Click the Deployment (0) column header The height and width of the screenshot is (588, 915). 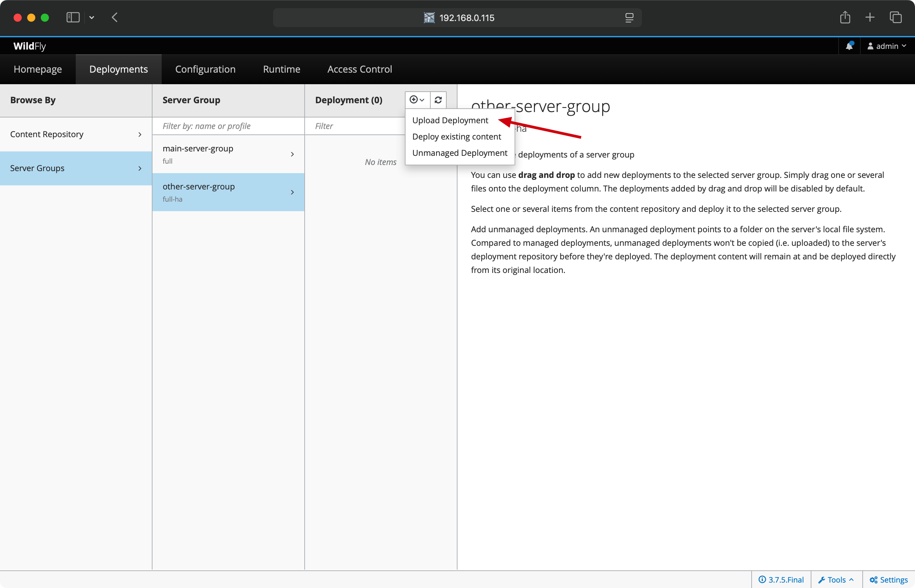[x=349, y=100]
